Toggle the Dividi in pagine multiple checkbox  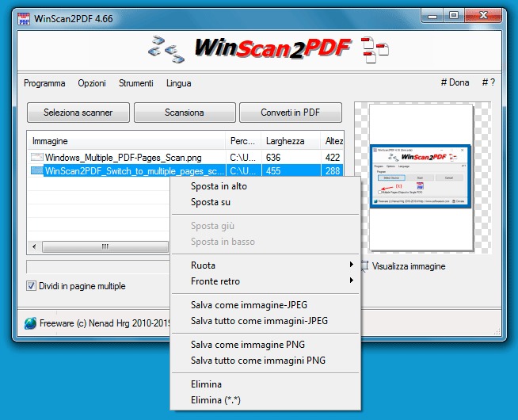point(32,286)
